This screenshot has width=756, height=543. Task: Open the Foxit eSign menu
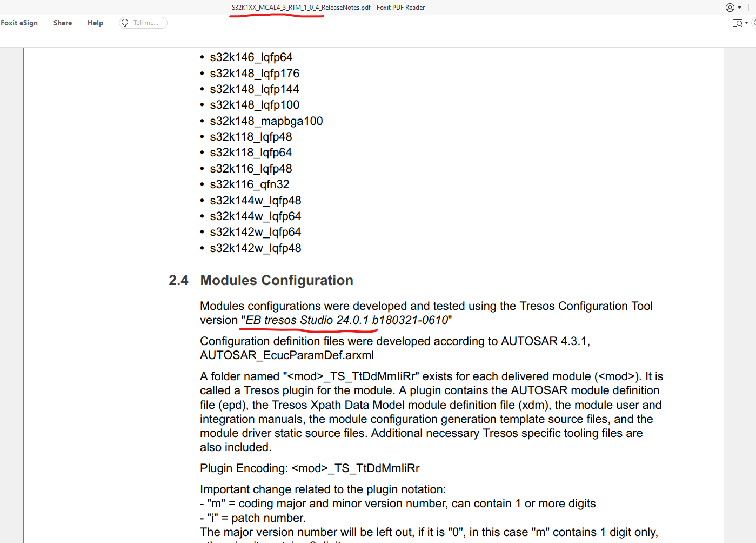pyautogui.click(x=19, y=23)
